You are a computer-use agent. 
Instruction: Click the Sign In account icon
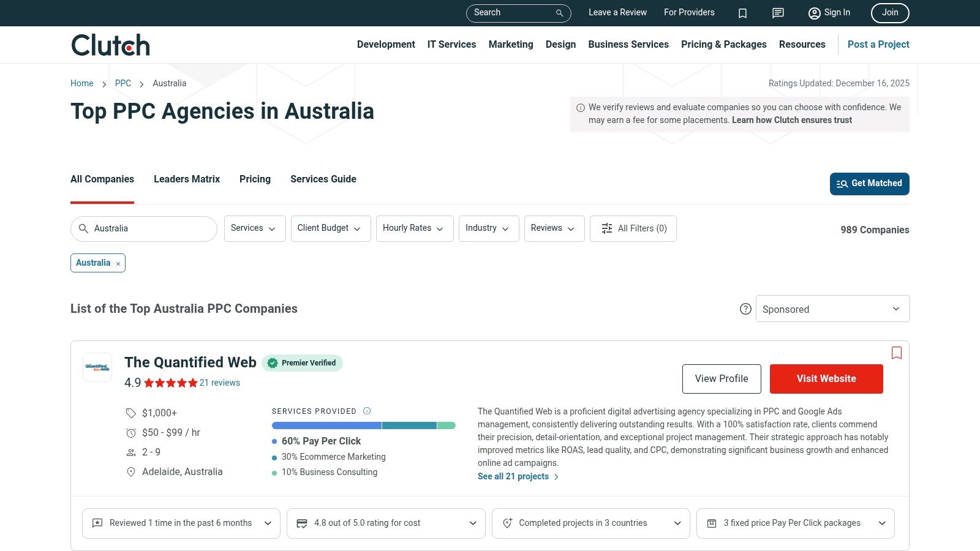pyautogui.click(x=814, y=13)
